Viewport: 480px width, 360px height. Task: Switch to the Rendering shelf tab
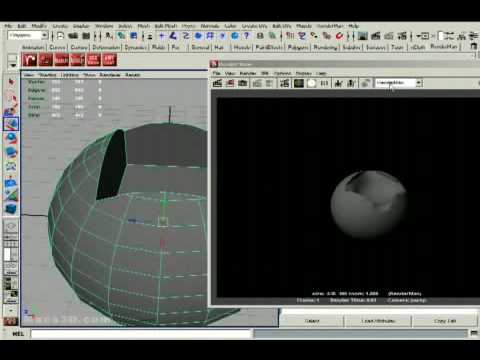point(325,47)
